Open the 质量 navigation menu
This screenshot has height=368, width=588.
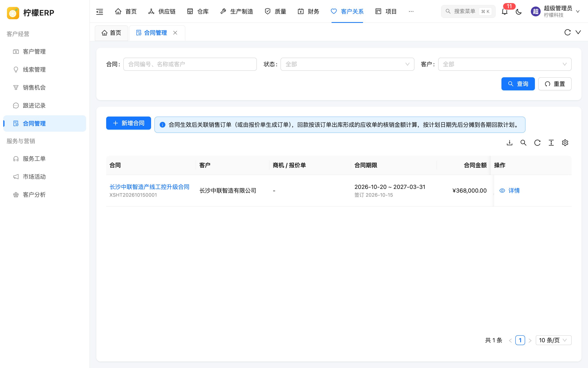[275, 11]
